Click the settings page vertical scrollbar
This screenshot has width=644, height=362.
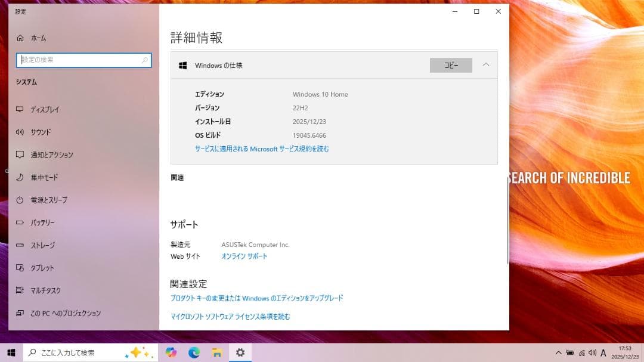pos(507,220)
